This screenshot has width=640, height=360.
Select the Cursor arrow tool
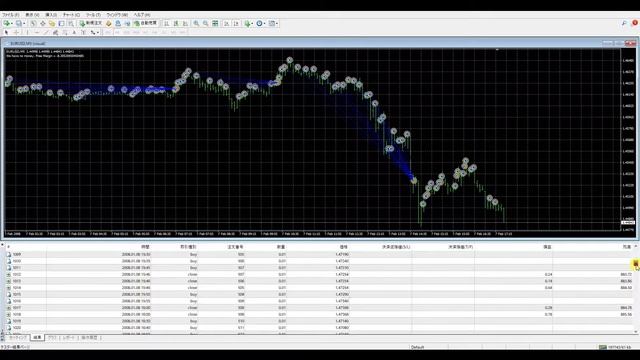coord(7,32)
